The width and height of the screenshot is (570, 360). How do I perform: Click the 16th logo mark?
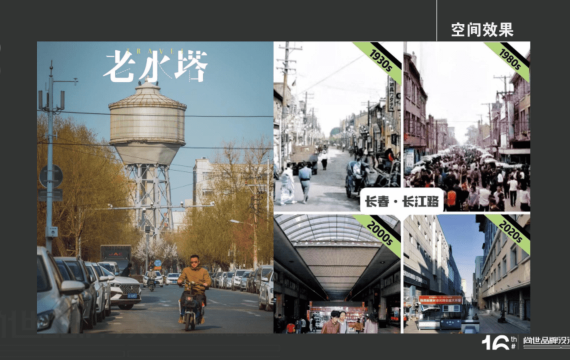point(499,343)
